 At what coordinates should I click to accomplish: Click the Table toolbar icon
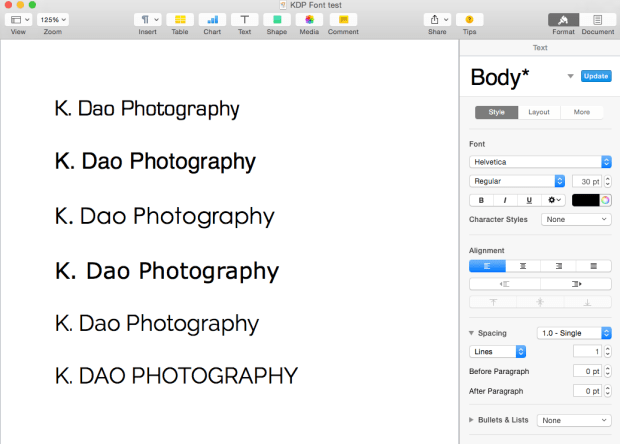point(180,19)
